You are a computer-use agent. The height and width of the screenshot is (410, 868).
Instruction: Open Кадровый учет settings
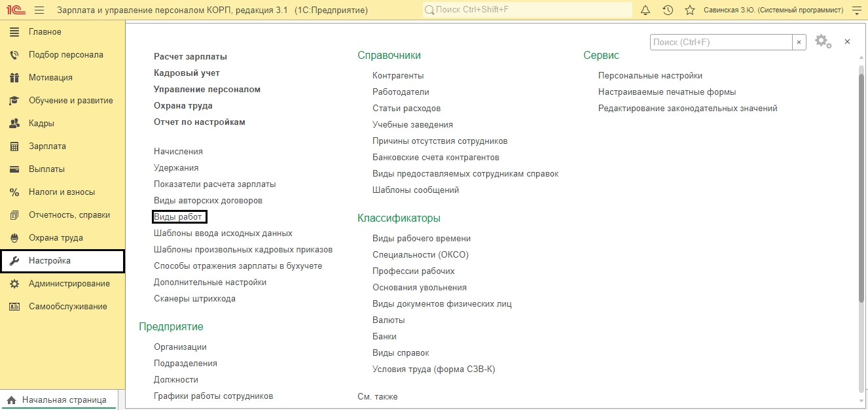pos(187,73)
